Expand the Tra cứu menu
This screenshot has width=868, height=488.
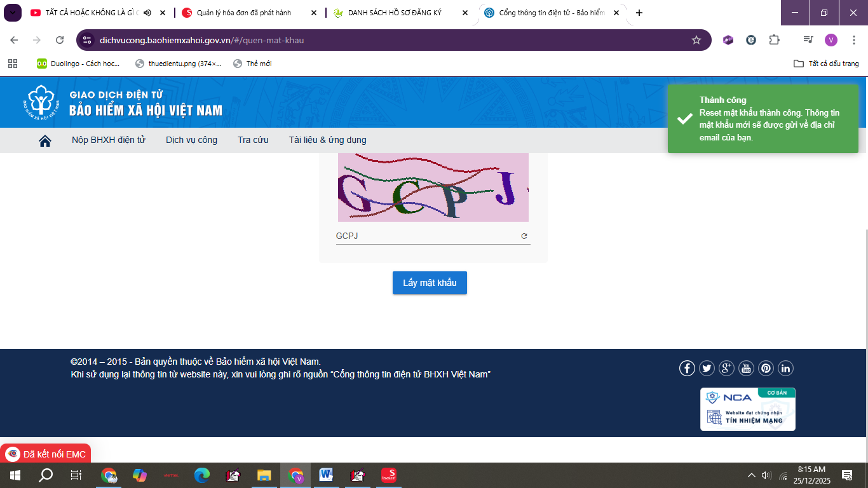253,140
